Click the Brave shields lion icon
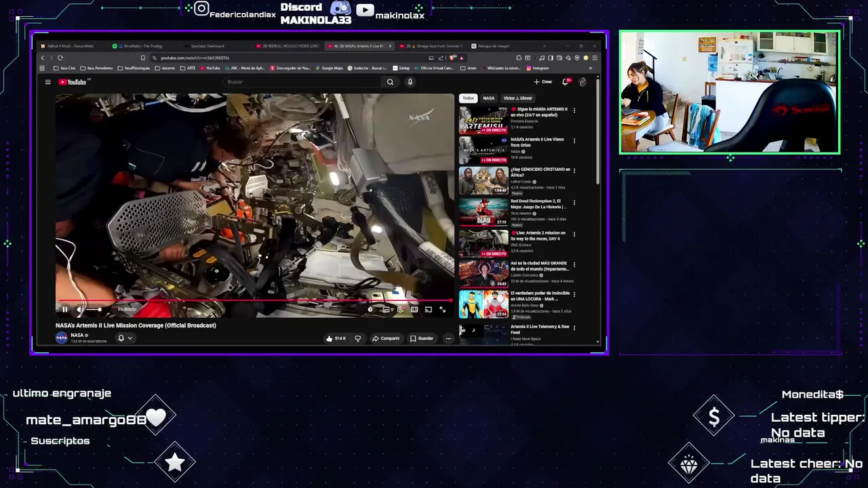The image size is (868, 488). [x=451, y=58]
